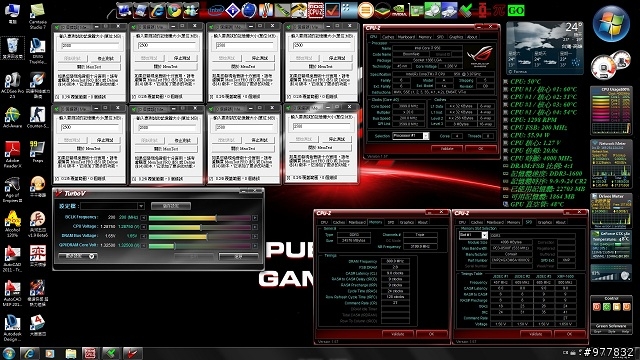Open Windows Explorer folder on taskbar
The width and height of the screenshot is (640, 360).
tap(71, 353)
